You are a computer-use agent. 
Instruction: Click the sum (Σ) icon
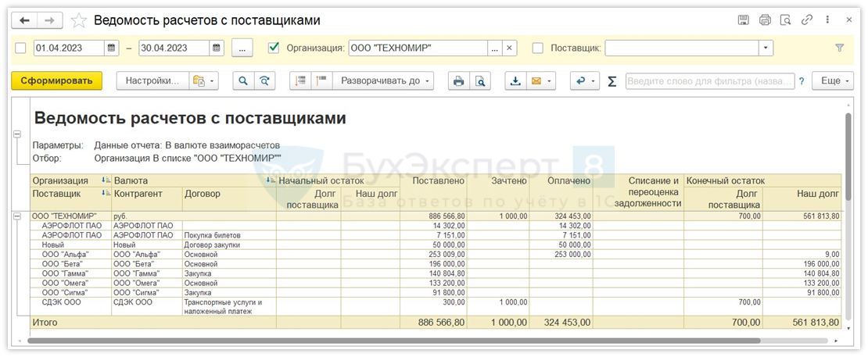click(x=612, y=80)
